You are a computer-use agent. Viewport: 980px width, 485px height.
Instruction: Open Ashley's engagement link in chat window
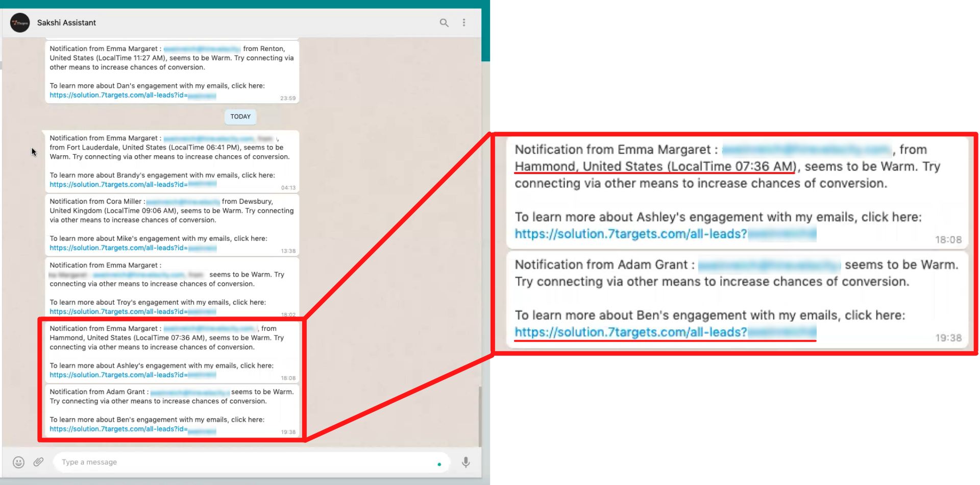click(118, 375)
